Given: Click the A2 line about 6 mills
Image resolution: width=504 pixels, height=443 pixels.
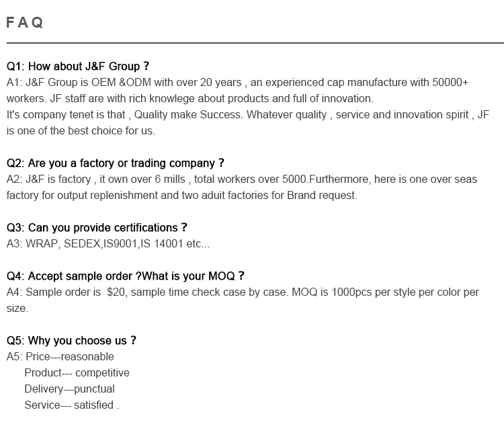Looking at the screenshot, I should 241,179.
